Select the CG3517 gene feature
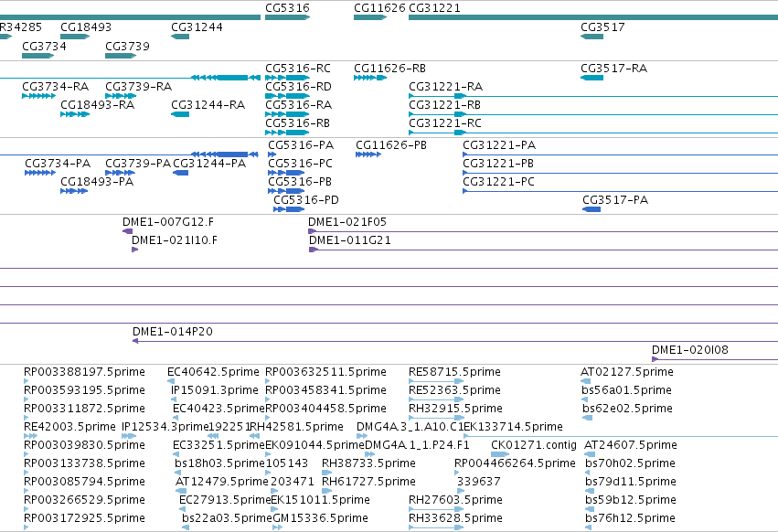Image resolution: width=778 pixels, height=532 pixels. tap(591, 37)
